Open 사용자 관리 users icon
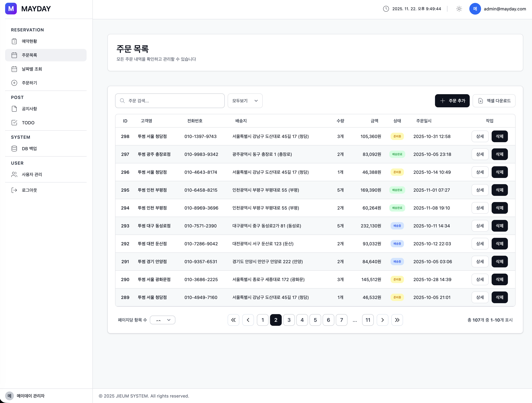This screenshot has height=403, width=532. 14,174
